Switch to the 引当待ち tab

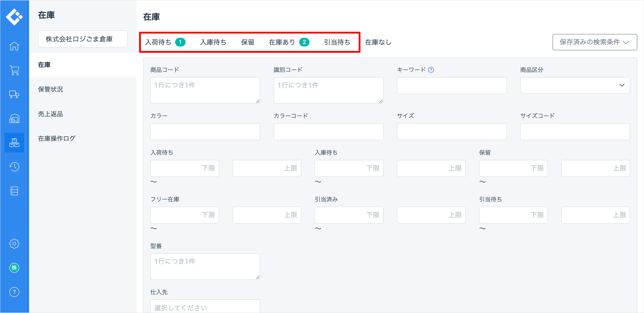click(x=337, y=42)
